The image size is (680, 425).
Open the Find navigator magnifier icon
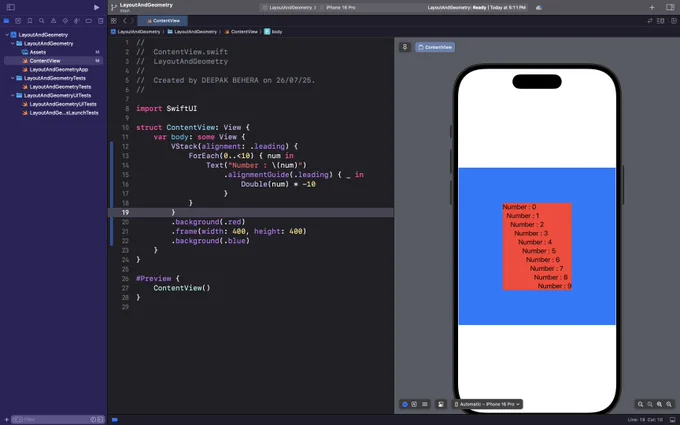point(41,21)
